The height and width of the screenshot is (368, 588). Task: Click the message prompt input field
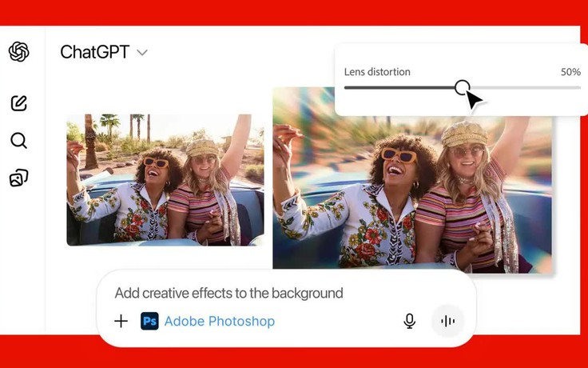click(x=228, y=293)
